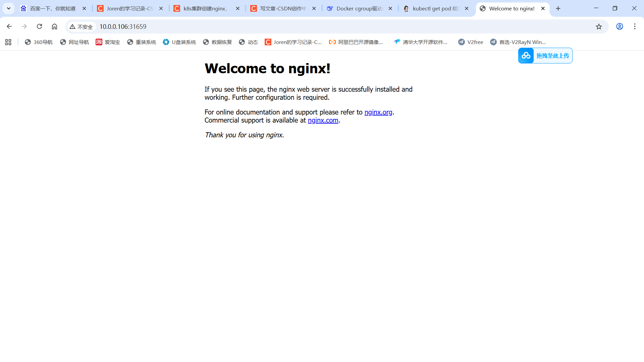Image resolution: width=644 pixels, height=362 pixels.
Task: Minimize the browser window
Action: 596,8
